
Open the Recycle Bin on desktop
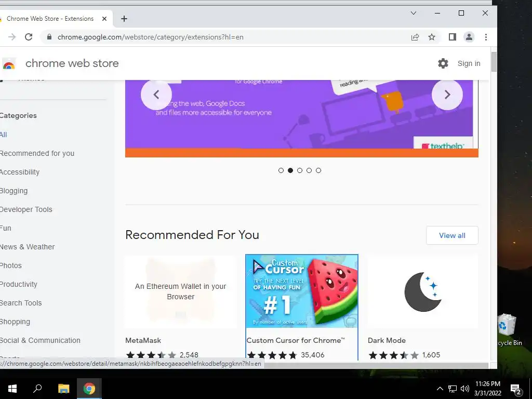pyautogui.click(x=508, y=330)
